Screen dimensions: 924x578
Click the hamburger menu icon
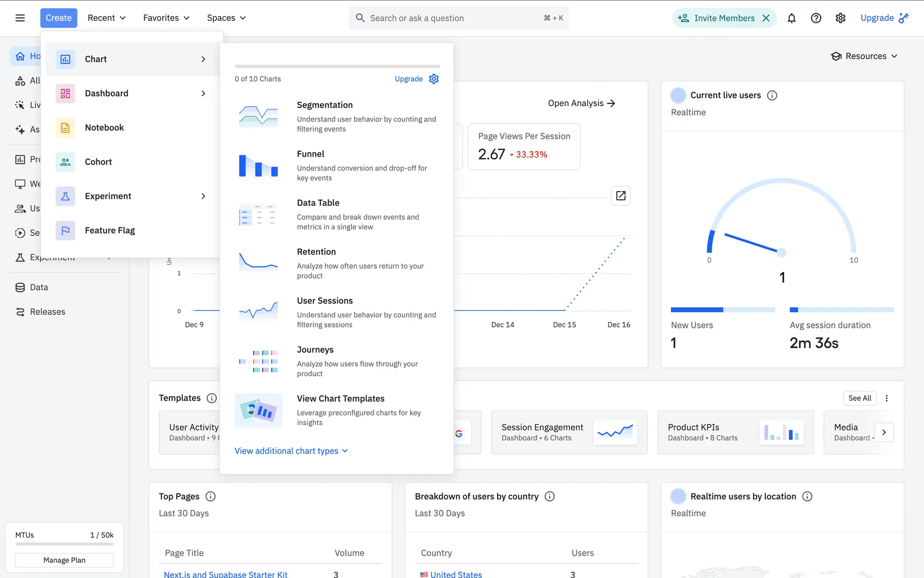[20, 18]
